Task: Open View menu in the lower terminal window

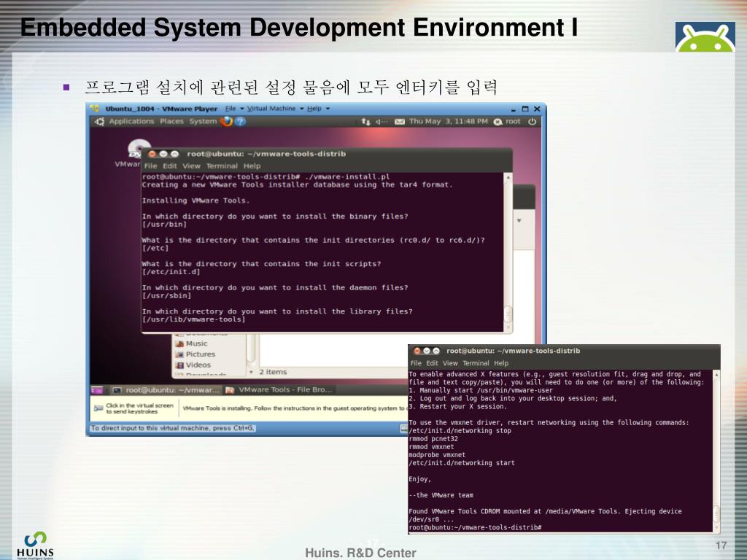Action: point(450,363)
